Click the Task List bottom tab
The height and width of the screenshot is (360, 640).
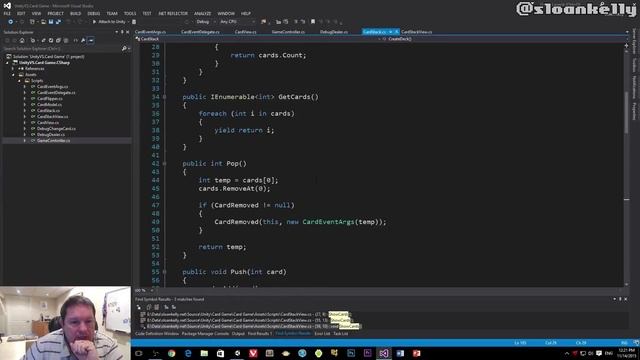[x=340, y=333]
